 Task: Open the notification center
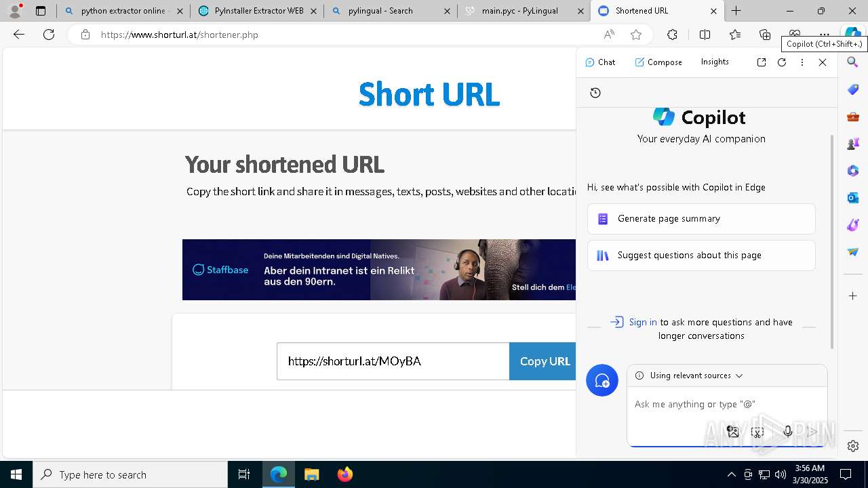[846, 474]
